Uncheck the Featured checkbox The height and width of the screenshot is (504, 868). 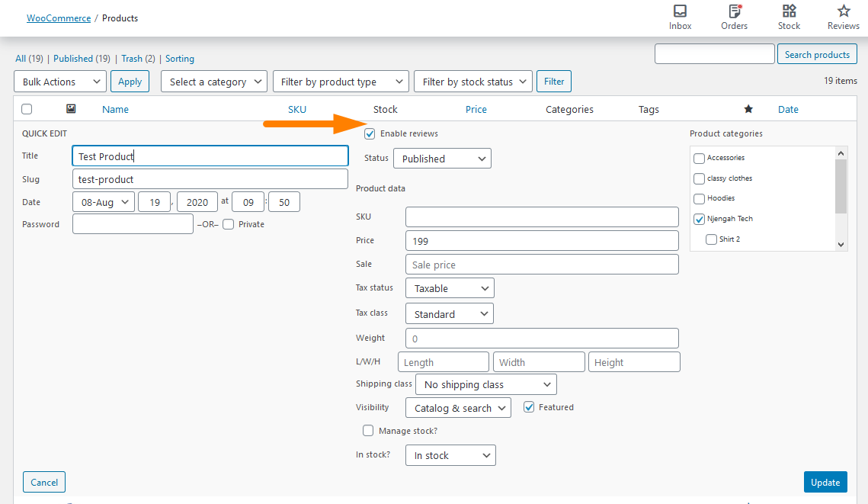(x=529, y=407)
